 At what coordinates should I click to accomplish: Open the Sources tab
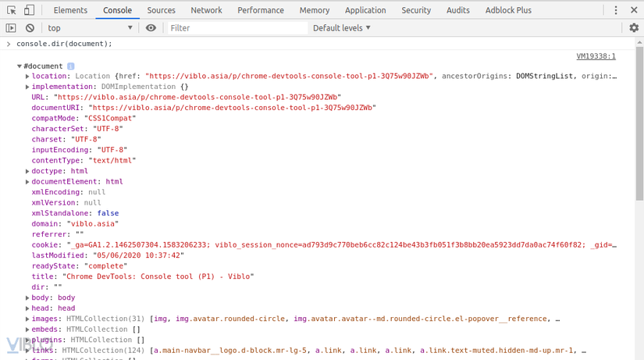[x=161, y=10]
